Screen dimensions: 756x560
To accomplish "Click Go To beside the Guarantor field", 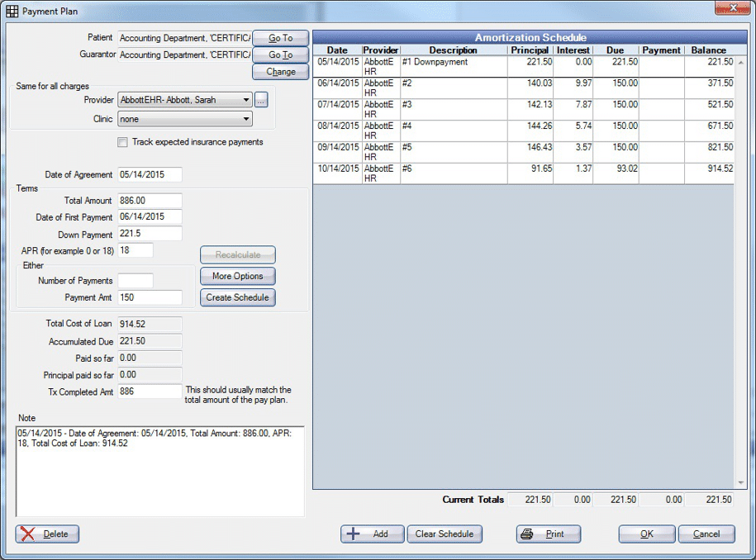I will pos(280,55).
